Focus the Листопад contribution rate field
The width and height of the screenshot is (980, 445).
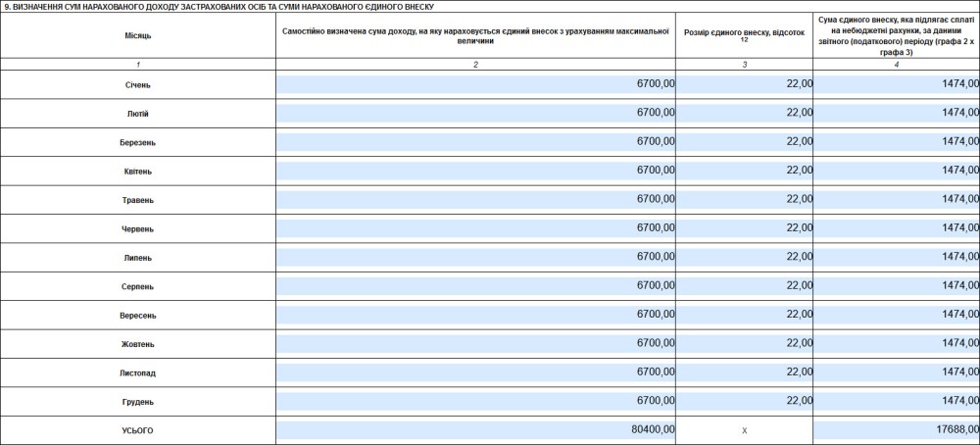tap(744, 372)
